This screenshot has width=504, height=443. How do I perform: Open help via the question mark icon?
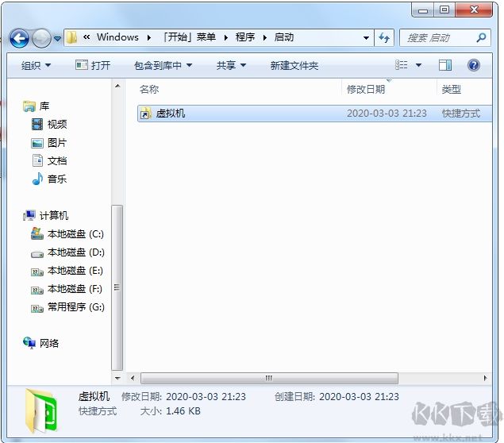tap(474, 65)
